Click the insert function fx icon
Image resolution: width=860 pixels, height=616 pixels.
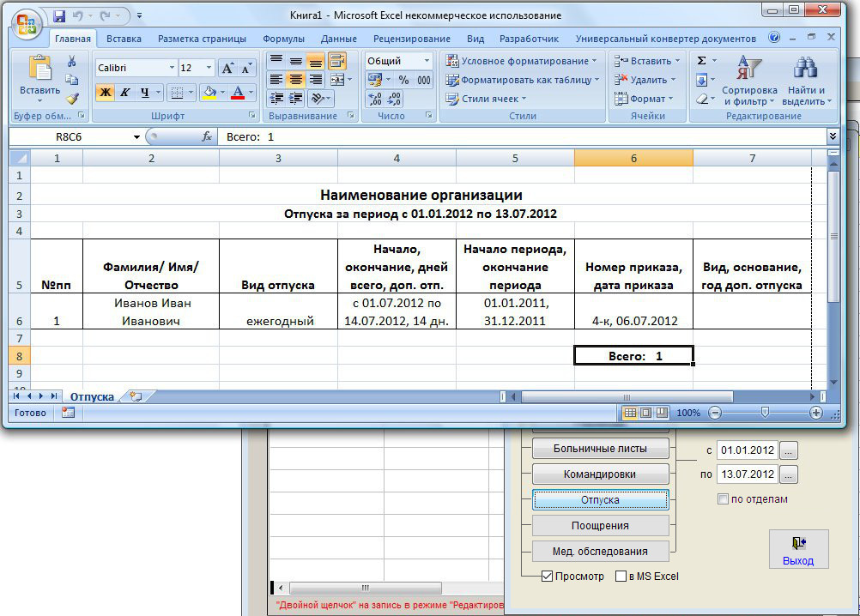(207, 137)
